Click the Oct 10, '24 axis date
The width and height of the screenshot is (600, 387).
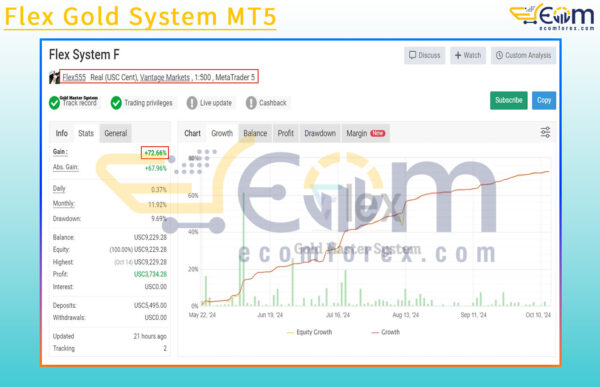pyautogui.click(x=538, y=315)
